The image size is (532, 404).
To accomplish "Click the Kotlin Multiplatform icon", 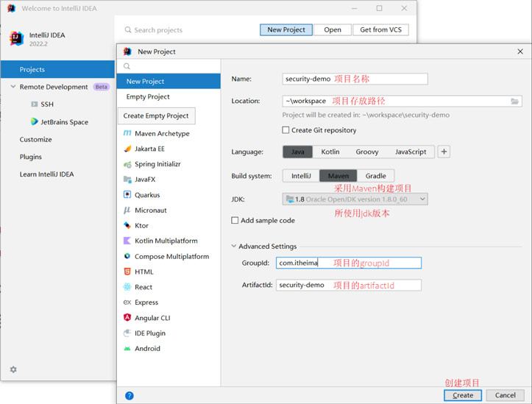I will [127, 241].
